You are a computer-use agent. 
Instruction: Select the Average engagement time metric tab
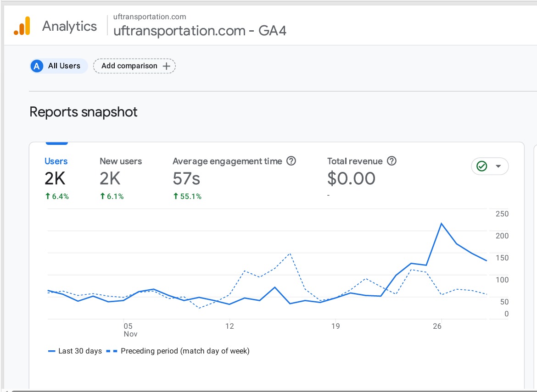coord(234,178)
